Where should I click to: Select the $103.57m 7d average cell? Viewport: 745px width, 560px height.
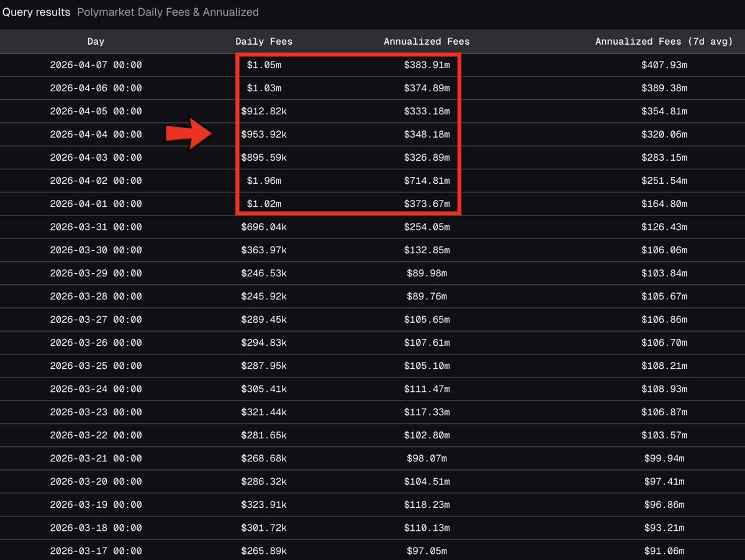[664, 436]
